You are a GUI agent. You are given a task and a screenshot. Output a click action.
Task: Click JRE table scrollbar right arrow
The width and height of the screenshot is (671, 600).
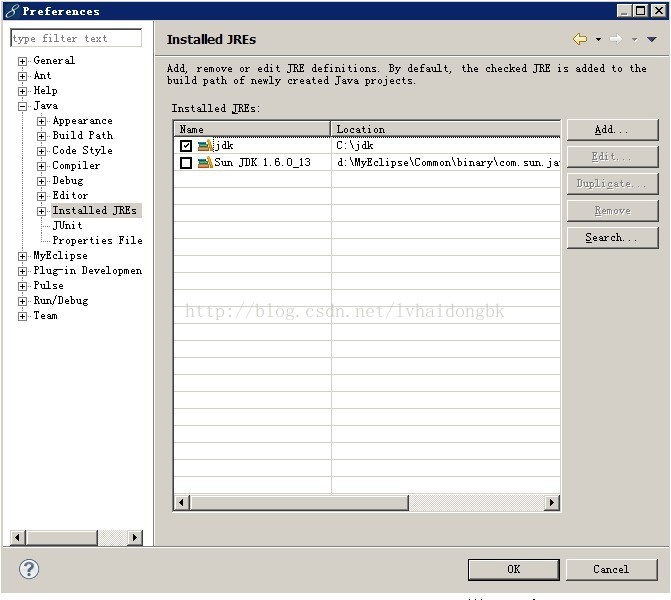tap(552, 502)
